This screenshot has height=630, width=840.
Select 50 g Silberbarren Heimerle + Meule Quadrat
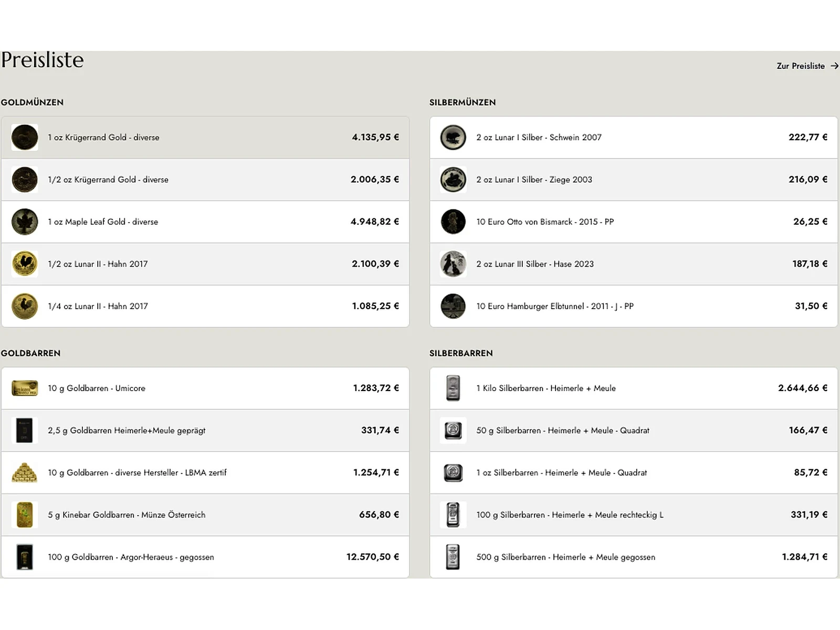point(634,430)
